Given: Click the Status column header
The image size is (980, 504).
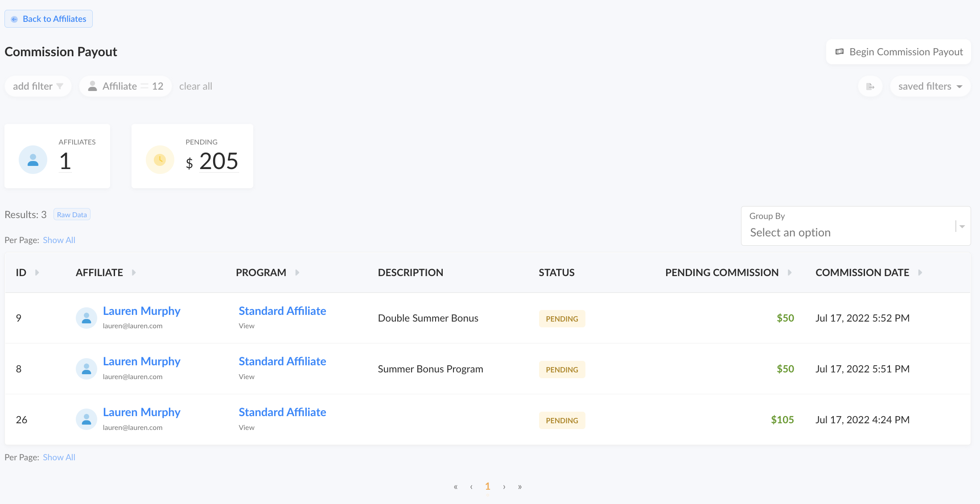Looking at the screenshot, I should click(x=556, y=273).
